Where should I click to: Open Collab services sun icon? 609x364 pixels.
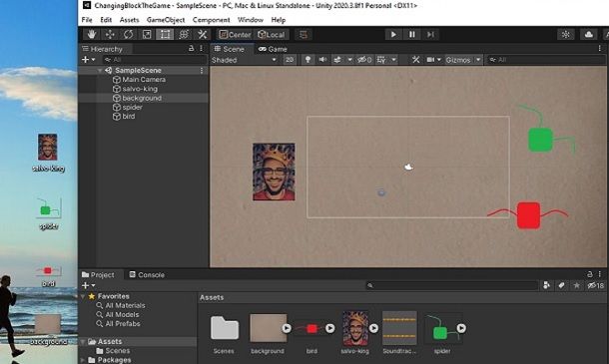pos(565,35)
